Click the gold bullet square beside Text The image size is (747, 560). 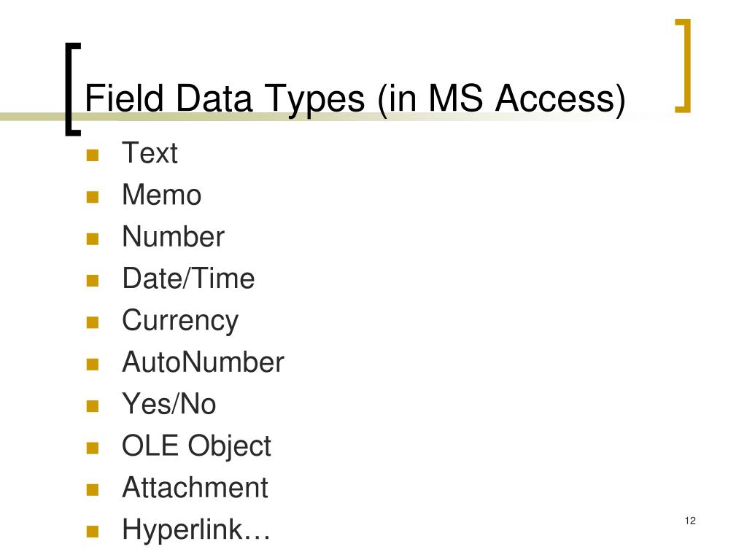coord(93,155)
